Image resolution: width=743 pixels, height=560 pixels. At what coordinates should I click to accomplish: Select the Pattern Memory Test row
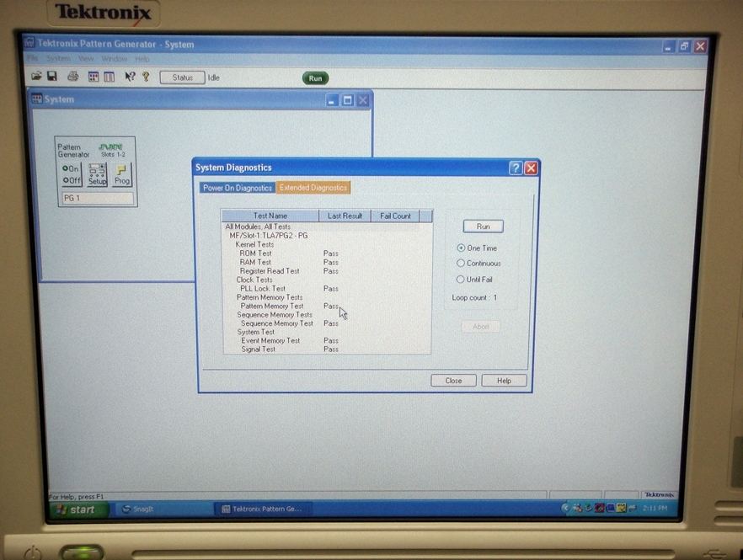327,306
